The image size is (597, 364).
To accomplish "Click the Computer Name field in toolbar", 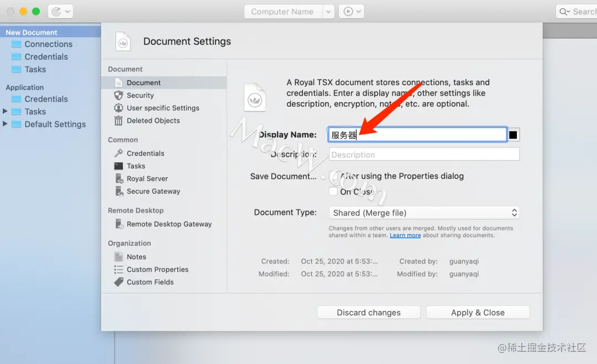I will pyautogui.click(x=283, y=12).
